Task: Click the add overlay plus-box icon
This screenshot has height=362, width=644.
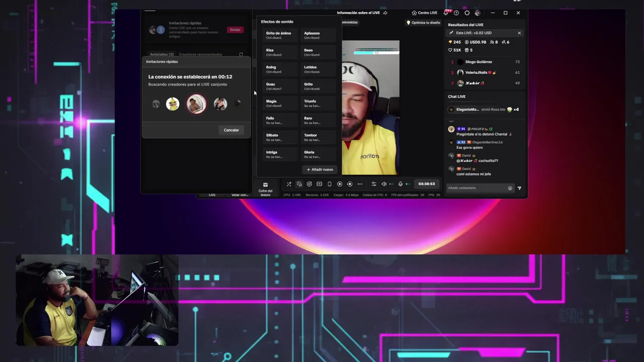Action: (319, 184)
